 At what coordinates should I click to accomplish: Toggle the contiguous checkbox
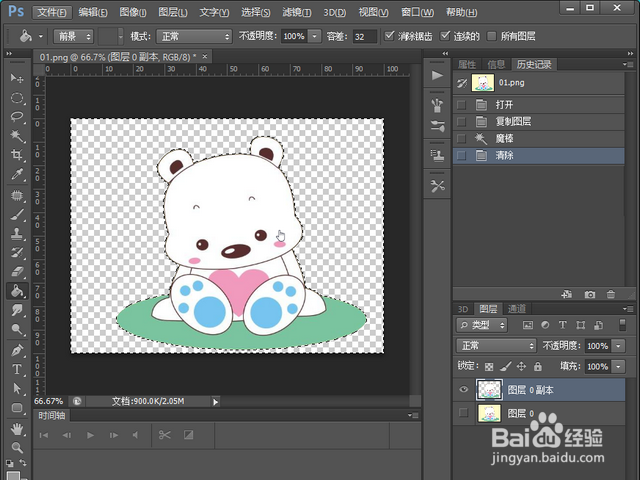click(x=445, y=36)
